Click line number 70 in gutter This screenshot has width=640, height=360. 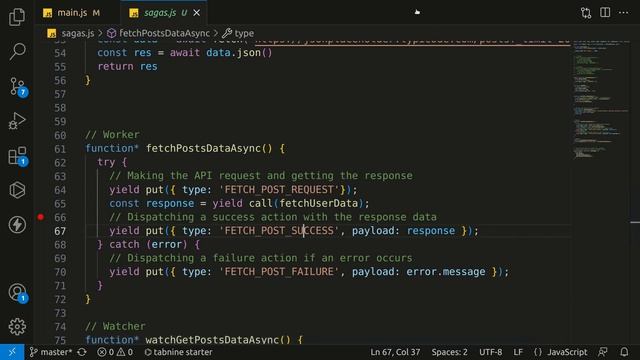tap(60, 272)
